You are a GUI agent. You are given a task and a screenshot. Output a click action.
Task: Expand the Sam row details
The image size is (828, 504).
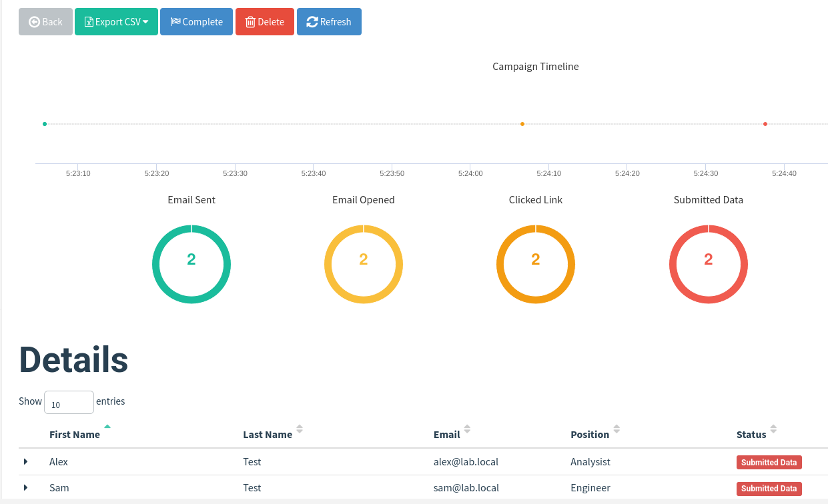pyautogui.click(x=26, y=487)
